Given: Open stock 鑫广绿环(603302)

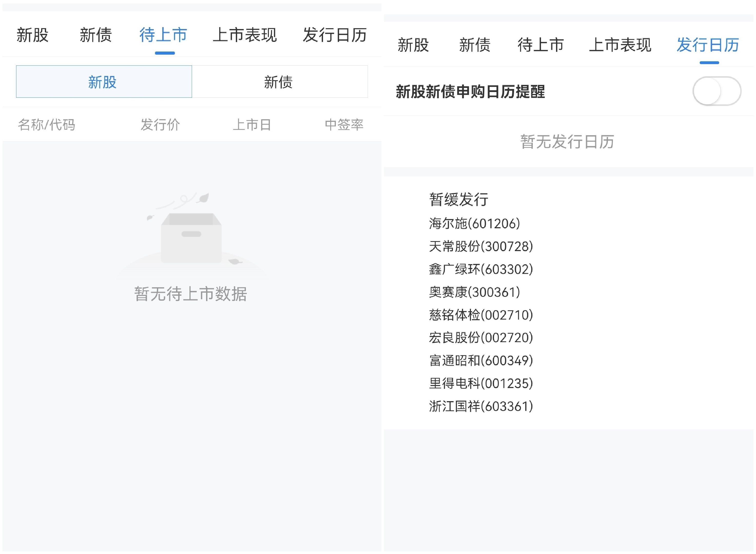Looking at the screenshot, I should [480, 269].
